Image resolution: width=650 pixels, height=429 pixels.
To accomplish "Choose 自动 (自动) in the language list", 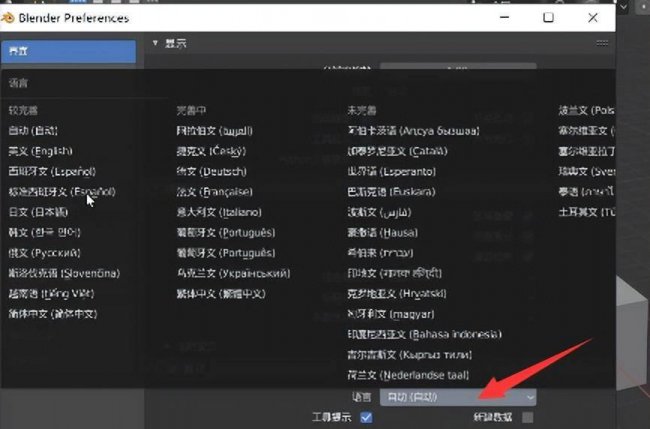I will click(x=33, y=131).
